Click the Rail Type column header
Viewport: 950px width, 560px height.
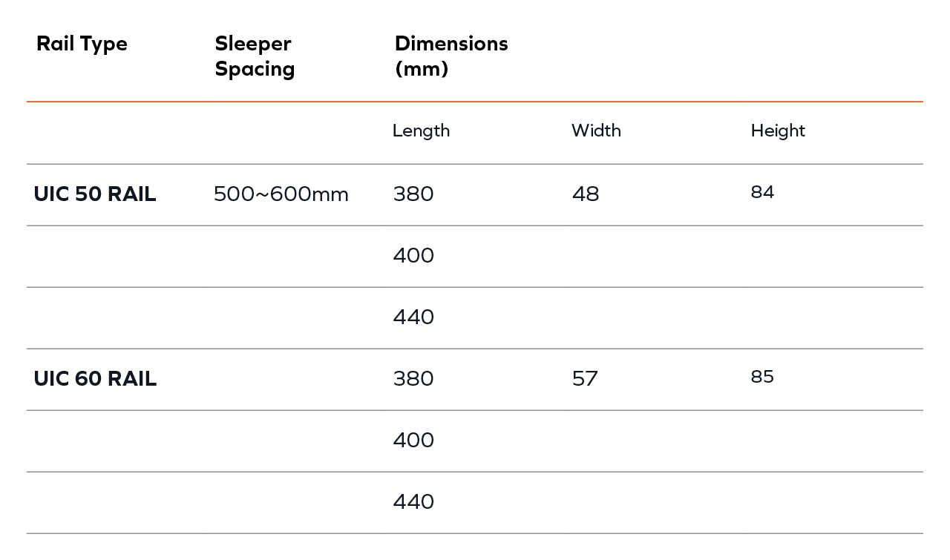pos(82,44)
